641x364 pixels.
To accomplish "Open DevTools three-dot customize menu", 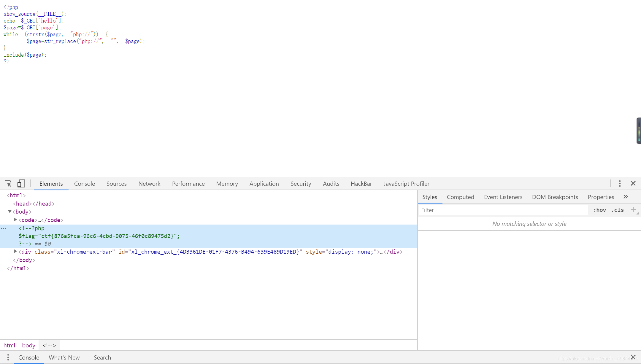I will click(620, 184).
